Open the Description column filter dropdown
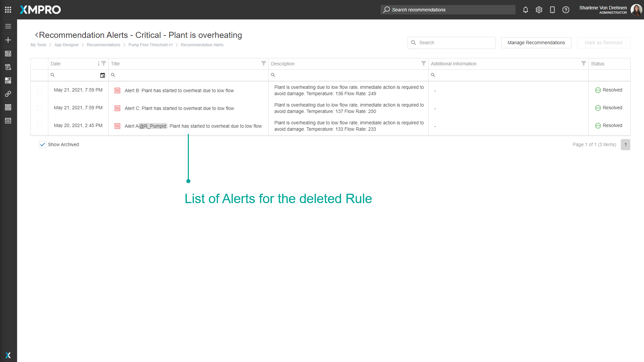 coord(423,63)
